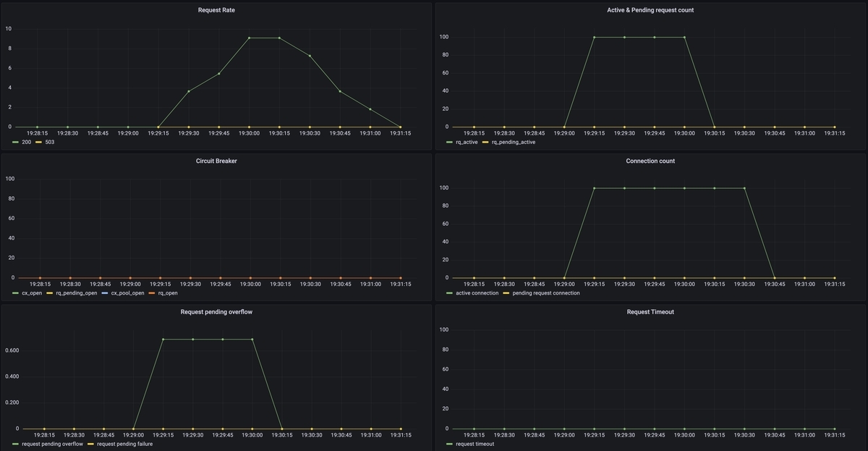Open the Request Rate panel title menu

pos(216,10)
